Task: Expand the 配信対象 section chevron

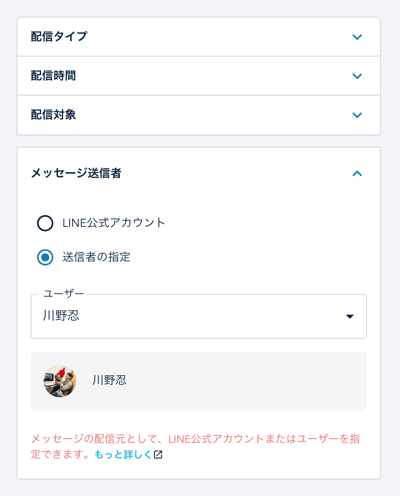Action: [x=357, y=115]
